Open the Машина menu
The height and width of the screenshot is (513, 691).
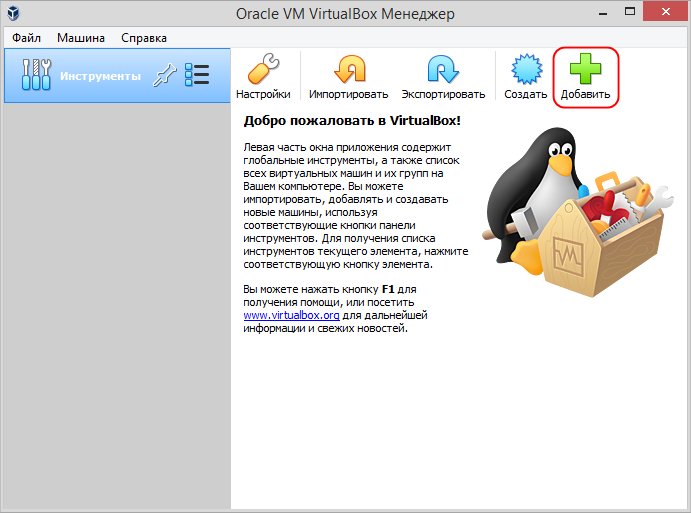coord(81,38)
